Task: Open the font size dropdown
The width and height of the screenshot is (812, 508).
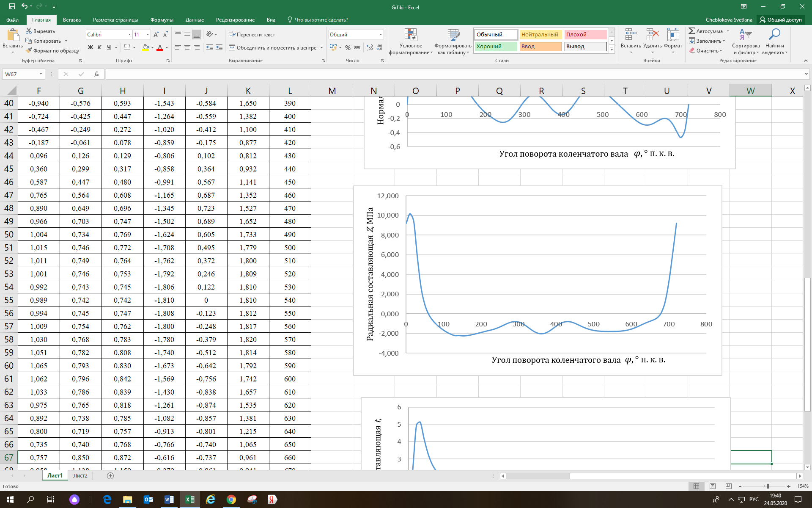Action: [148, 34]
